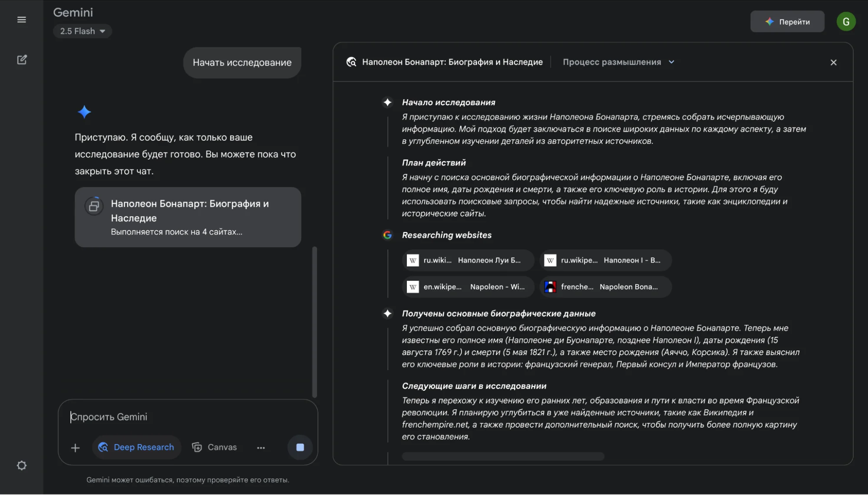Open the frenchempire Napoleon Bona... source

click(605, 287)
